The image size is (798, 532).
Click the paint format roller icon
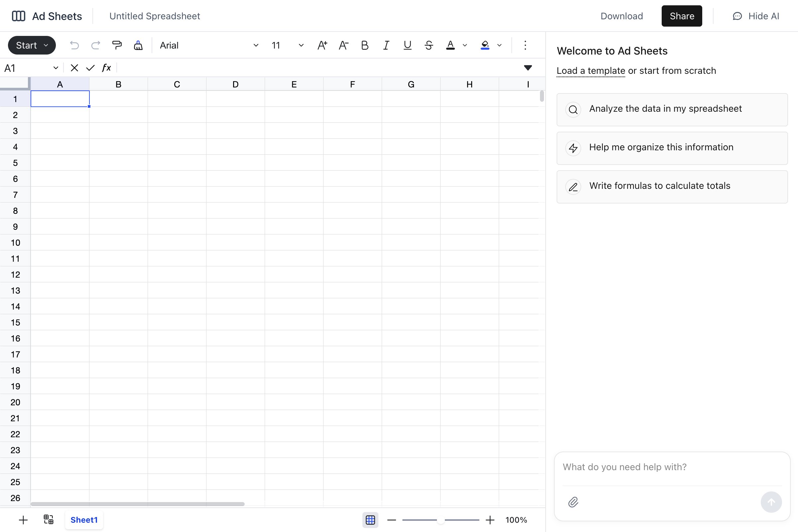coord(117,45)
